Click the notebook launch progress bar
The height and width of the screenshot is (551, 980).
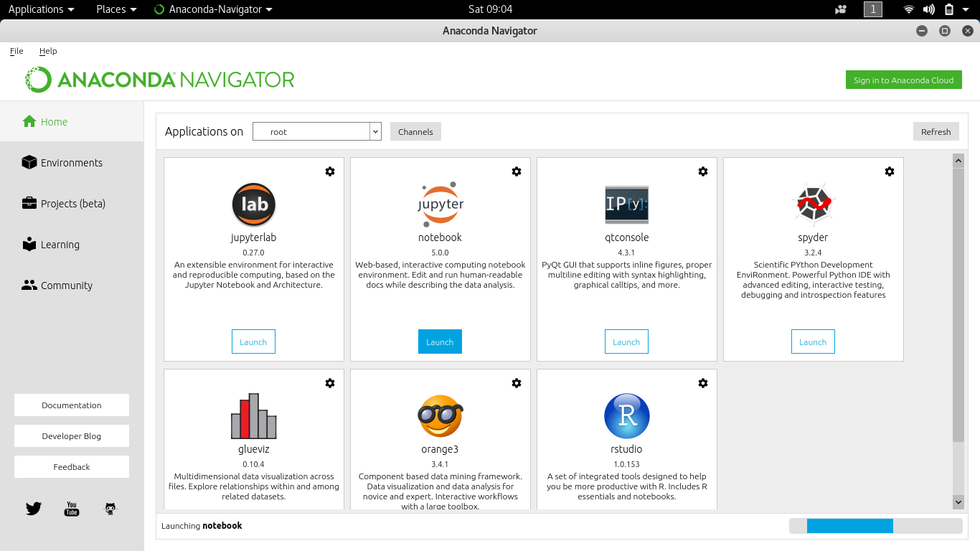tap(875, 525)
